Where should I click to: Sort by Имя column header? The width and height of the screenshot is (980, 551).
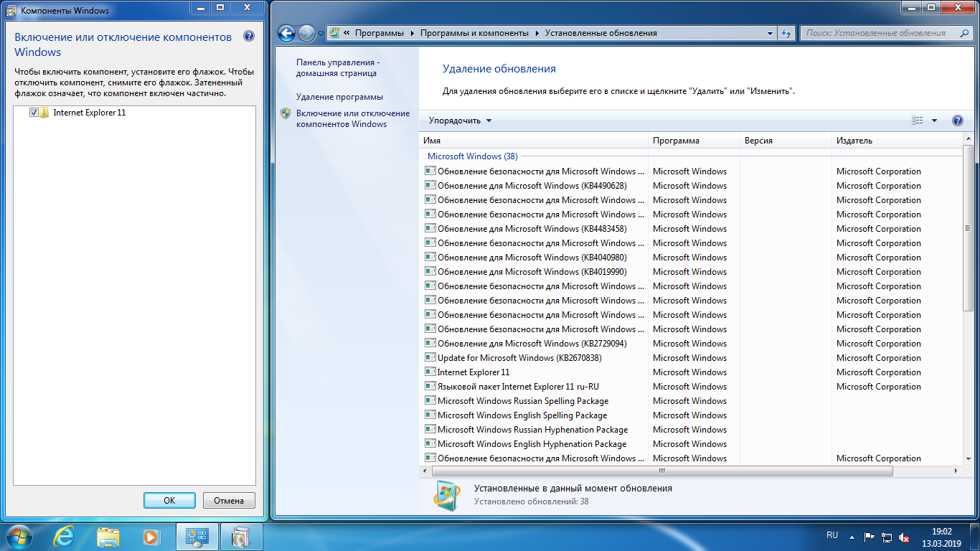pos(534,141)
